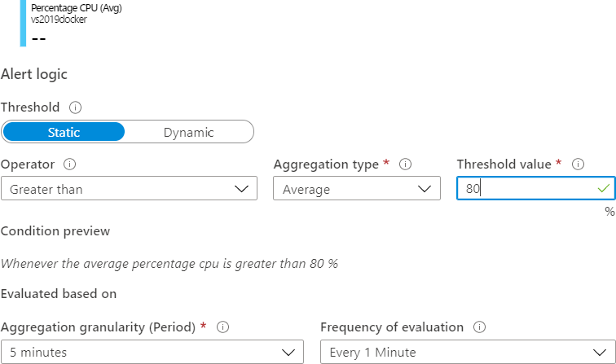Click the vs2019clocker resource name

tap(59, 20)
